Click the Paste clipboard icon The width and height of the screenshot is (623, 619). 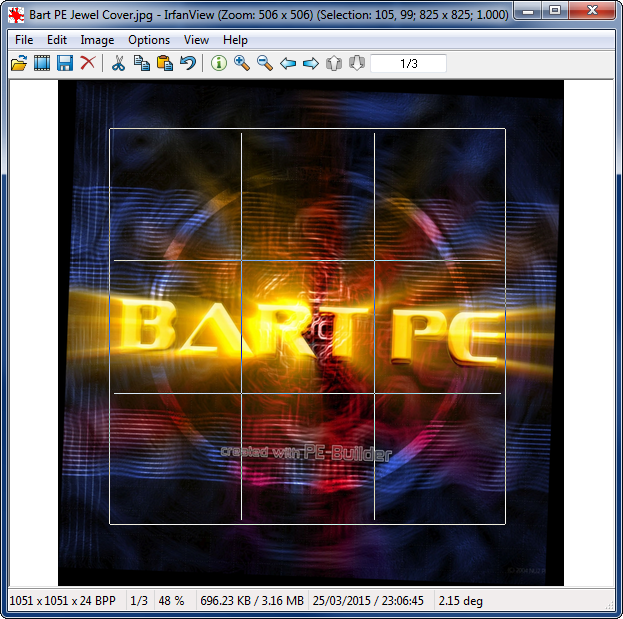[165, 63]
